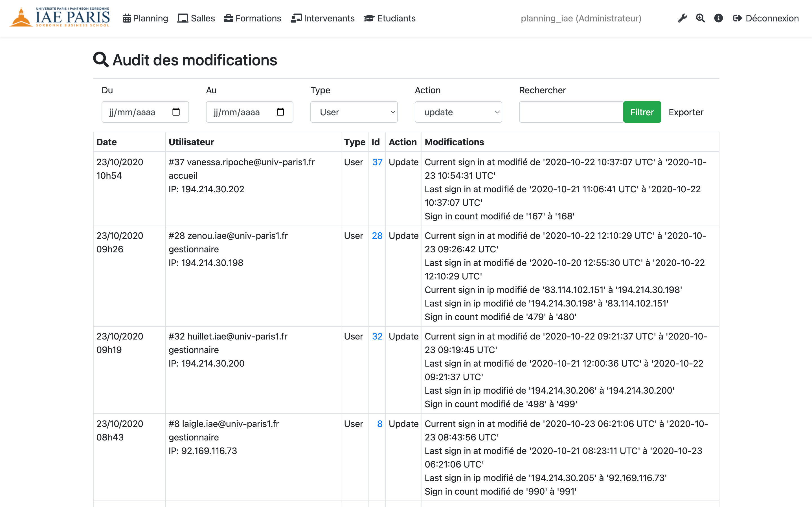Image resolution: width=812 pixels, height=507 pixels.
Task: Click the calendar icon in Au field
Action: [x=280, y=112]
